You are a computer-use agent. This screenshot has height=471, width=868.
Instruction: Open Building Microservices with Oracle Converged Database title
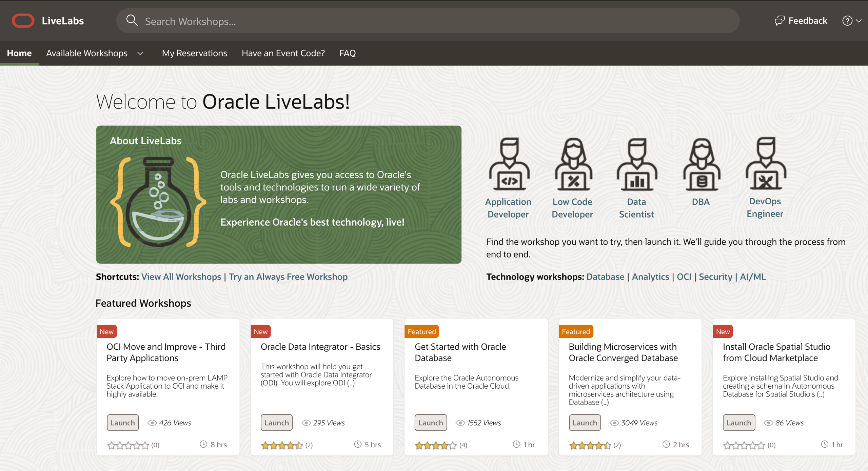623,352
